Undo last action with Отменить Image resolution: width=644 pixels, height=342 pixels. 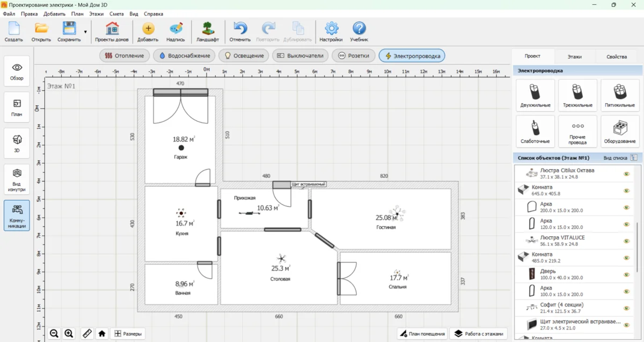click(x=240, y=32)
